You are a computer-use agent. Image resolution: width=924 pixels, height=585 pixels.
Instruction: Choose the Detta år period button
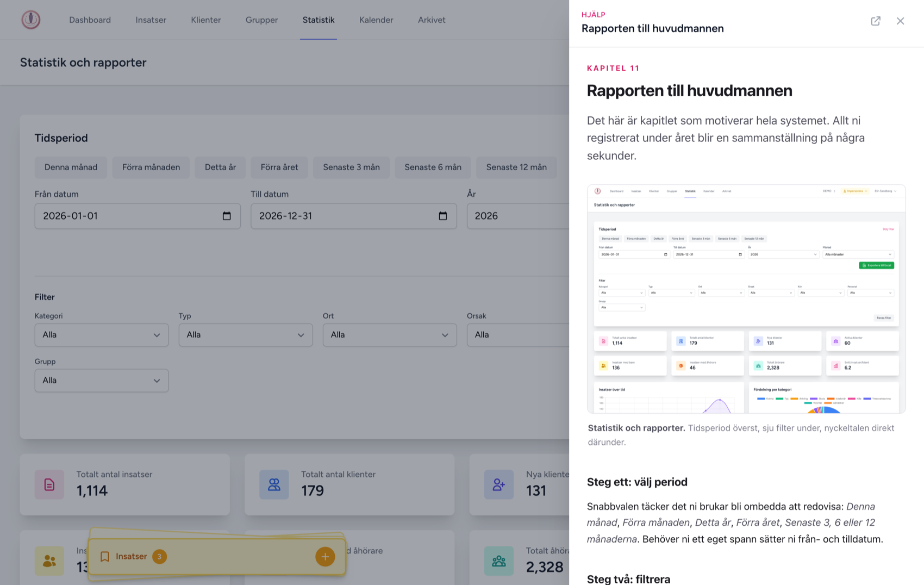[x=220, y=167]
